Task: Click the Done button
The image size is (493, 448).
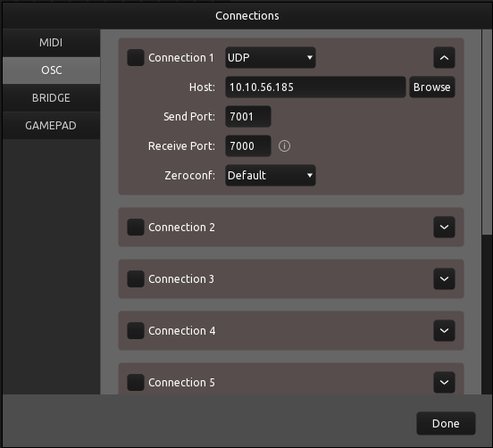Action: pyautogui.click(x=446, y=424)
